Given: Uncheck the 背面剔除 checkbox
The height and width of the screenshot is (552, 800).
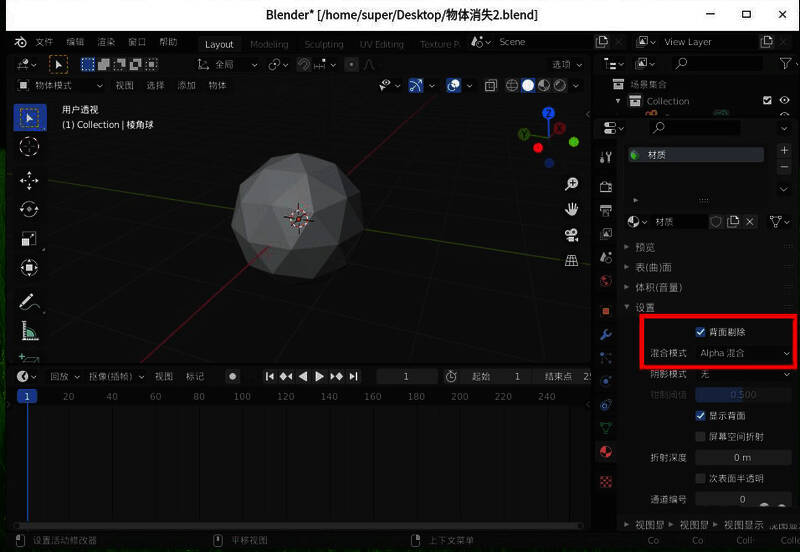Looking at the screenshot, I should click(701, 332).
